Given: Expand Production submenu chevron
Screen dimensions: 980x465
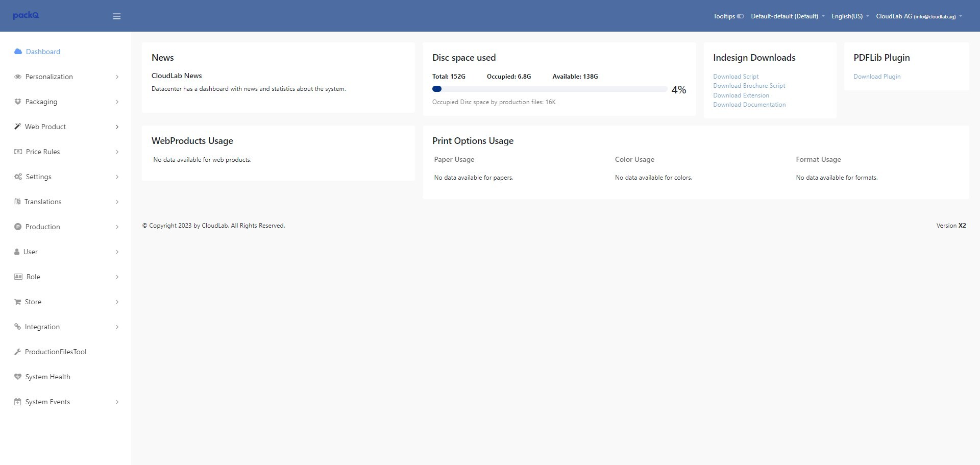Looking at the screenshot, I should coord(117,227).
